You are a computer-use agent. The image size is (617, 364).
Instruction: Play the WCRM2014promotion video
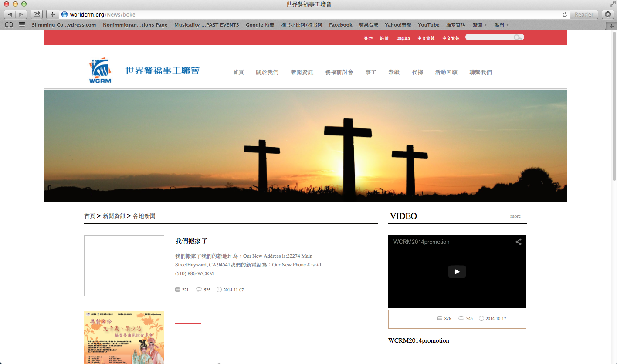(457, 272)
